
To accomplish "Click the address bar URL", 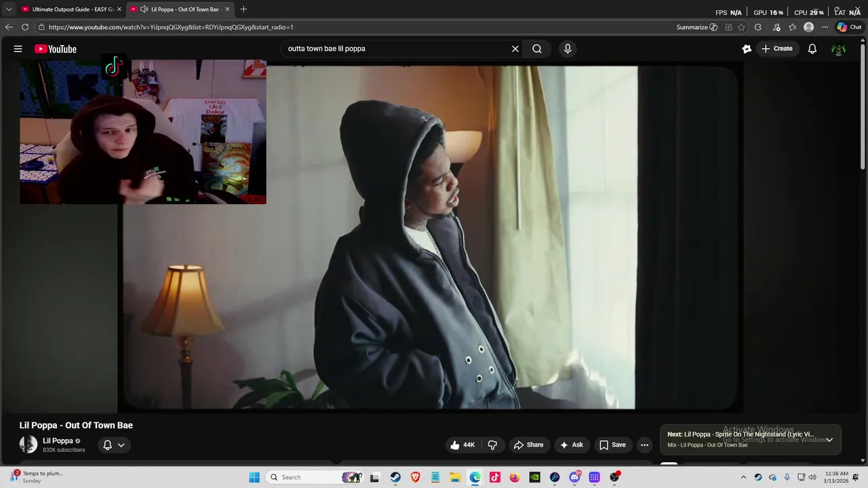I will pos(171,27).
